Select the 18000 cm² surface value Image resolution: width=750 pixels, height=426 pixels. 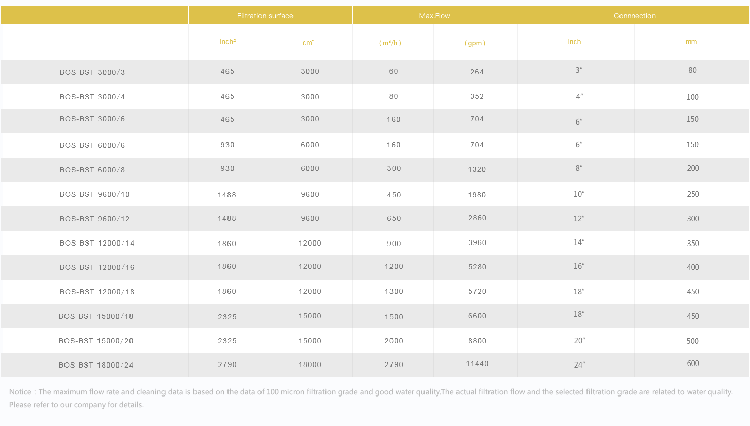[x=309, y=364]
